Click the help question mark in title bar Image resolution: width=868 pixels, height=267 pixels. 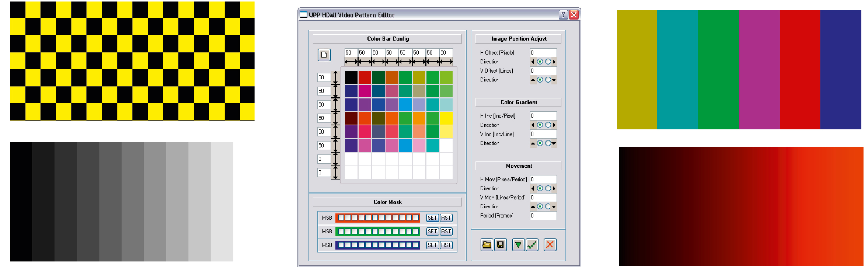(x=563, y=15)
